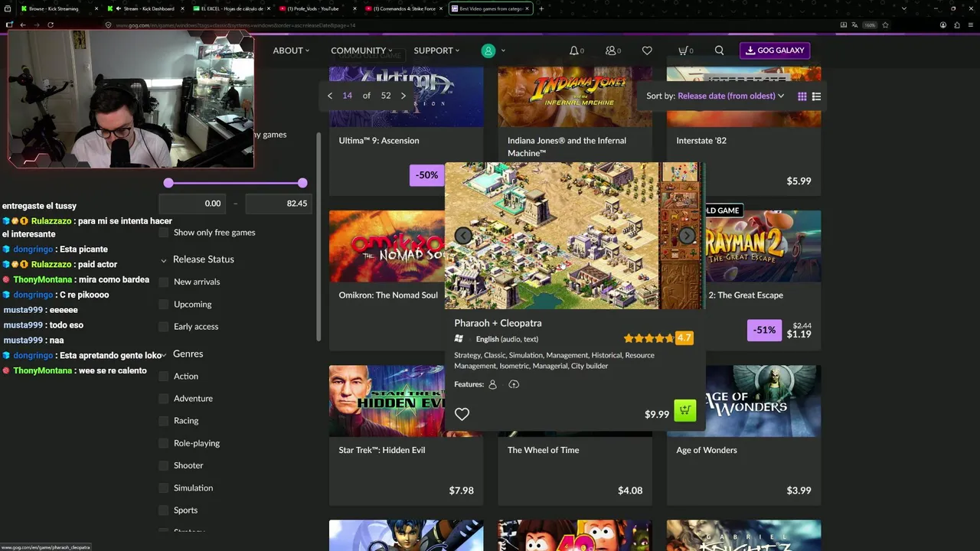This screenshot has width=980, height=551.
Task: Click the green user account avatar
Action: (x=488, y=51)
